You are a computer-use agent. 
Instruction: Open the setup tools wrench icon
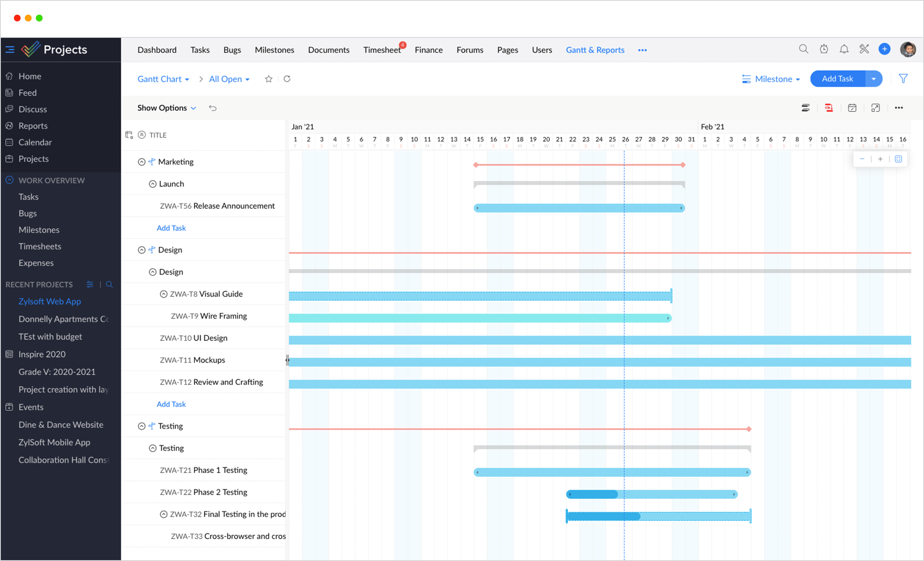coord(864,49)
